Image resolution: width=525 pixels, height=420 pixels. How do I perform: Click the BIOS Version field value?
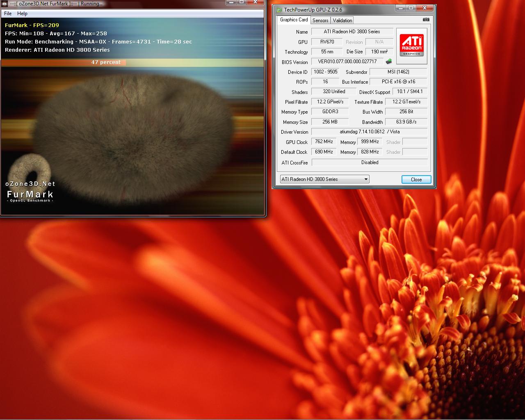point(347,62)
